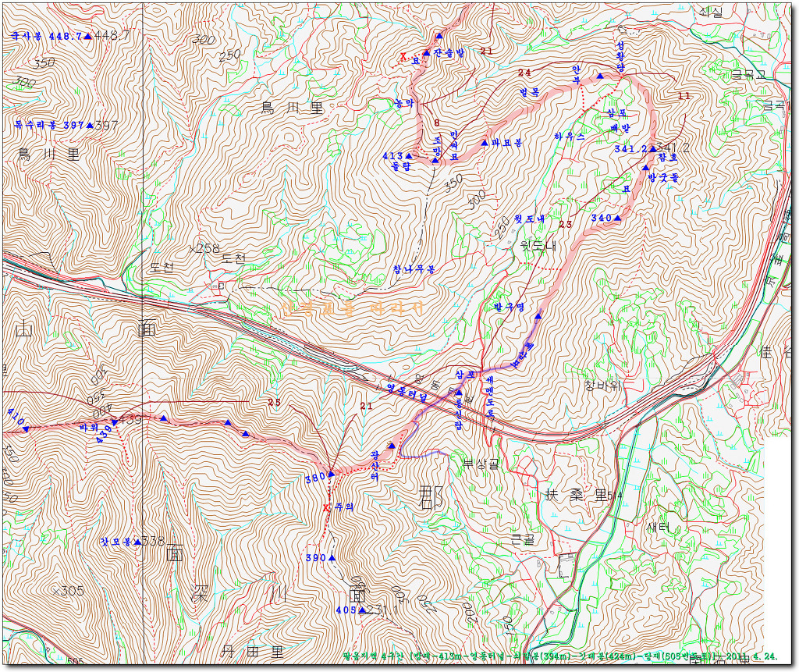Click the 돌탑 label
Viewport: 799px width, 672px height.
click(400, 166)
